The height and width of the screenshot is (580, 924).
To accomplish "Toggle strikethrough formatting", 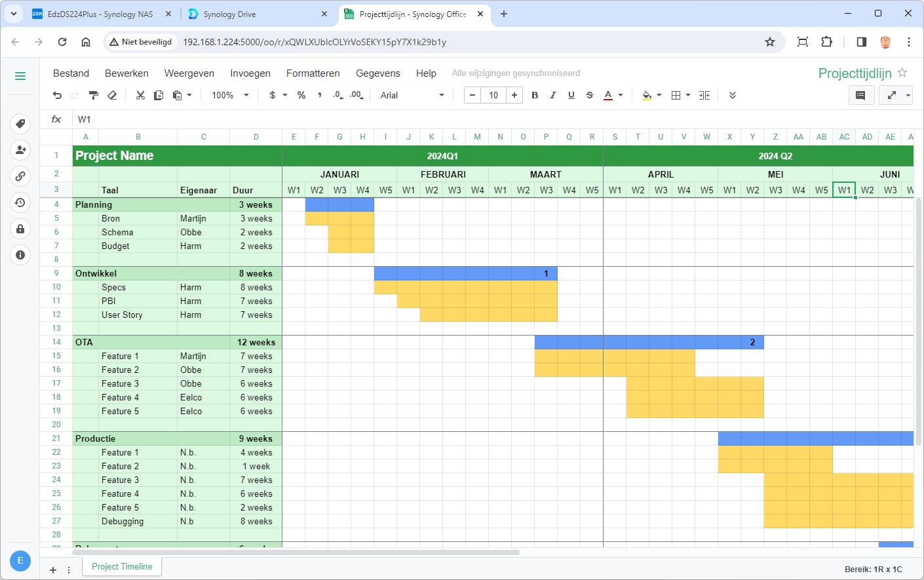I will coord(589,95).
